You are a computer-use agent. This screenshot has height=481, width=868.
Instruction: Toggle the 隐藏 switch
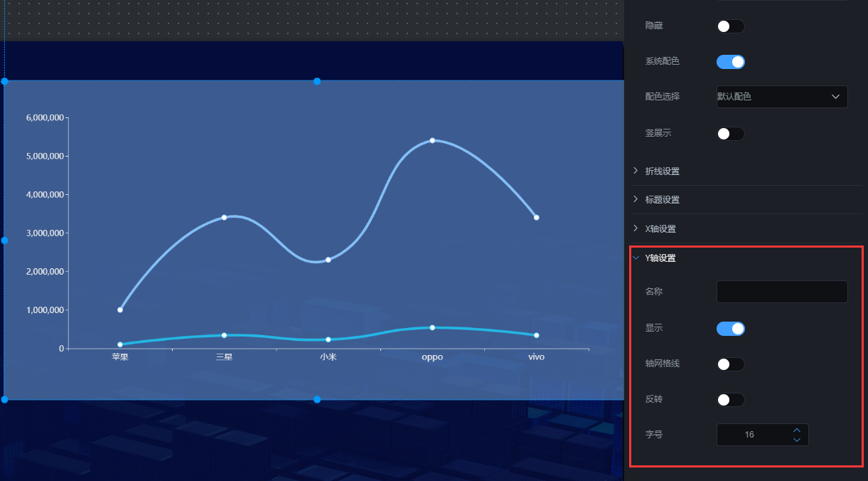[730, 26]
